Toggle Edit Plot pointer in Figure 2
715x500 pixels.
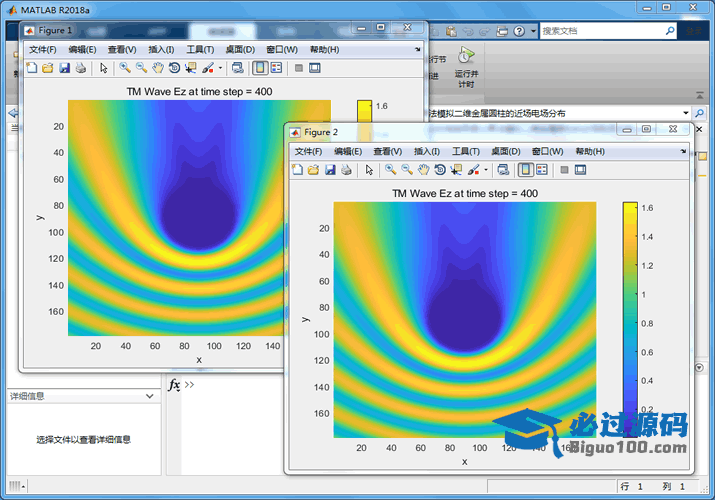point(369,170)
